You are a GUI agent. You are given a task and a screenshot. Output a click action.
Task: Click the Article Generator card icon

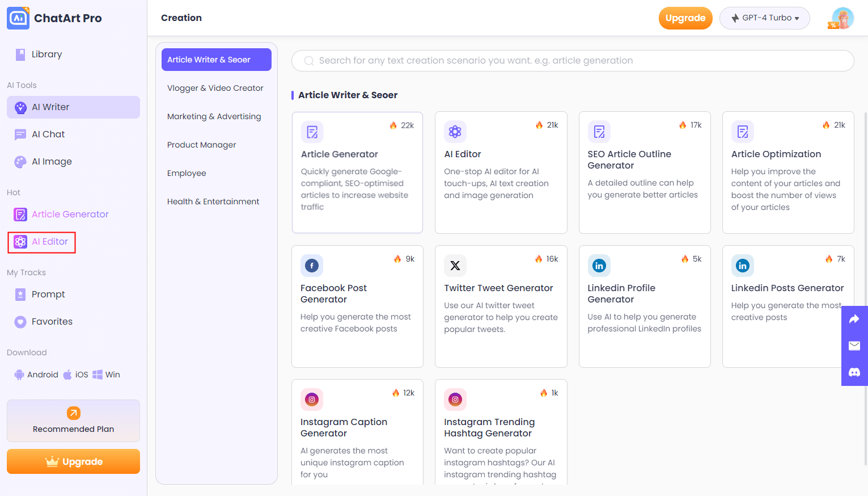312,132
